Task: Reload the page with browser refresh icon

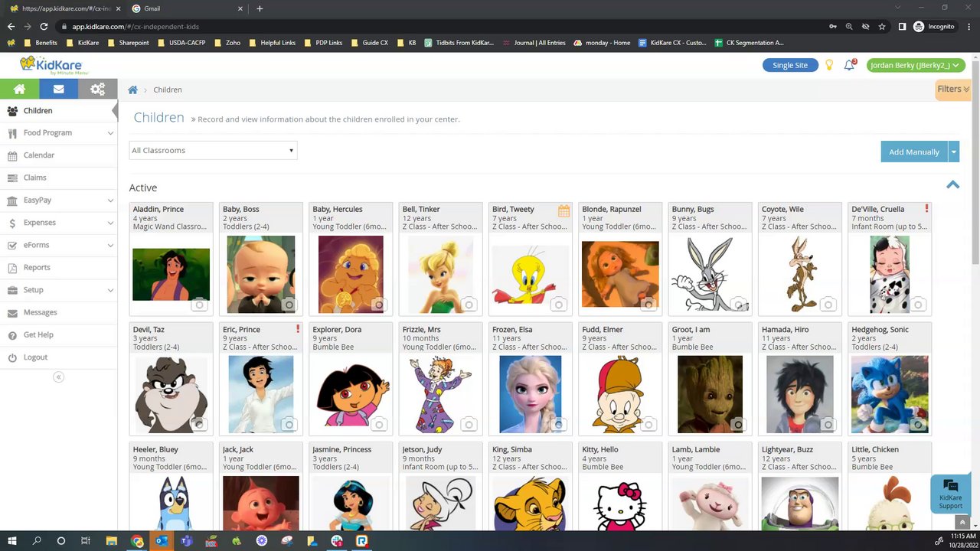Action: tap(44, 26)
